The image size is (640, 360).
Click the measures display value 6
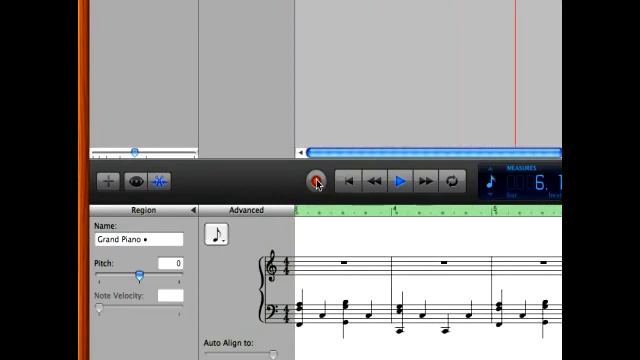540,183
